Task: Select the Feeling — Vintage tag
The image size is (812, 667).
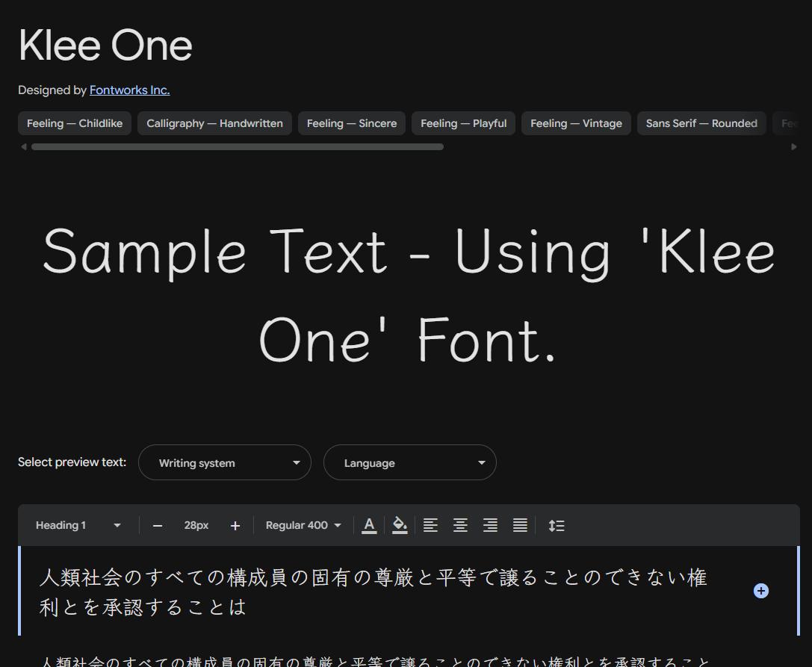Action: click(x=576, y=123)
